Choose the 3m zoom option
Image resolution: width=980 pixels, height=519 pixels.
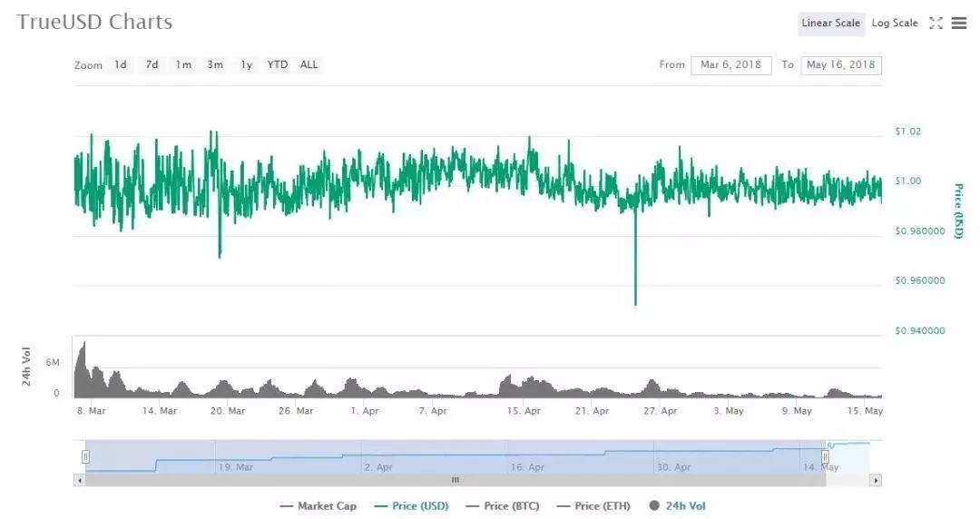click(215, 65)
